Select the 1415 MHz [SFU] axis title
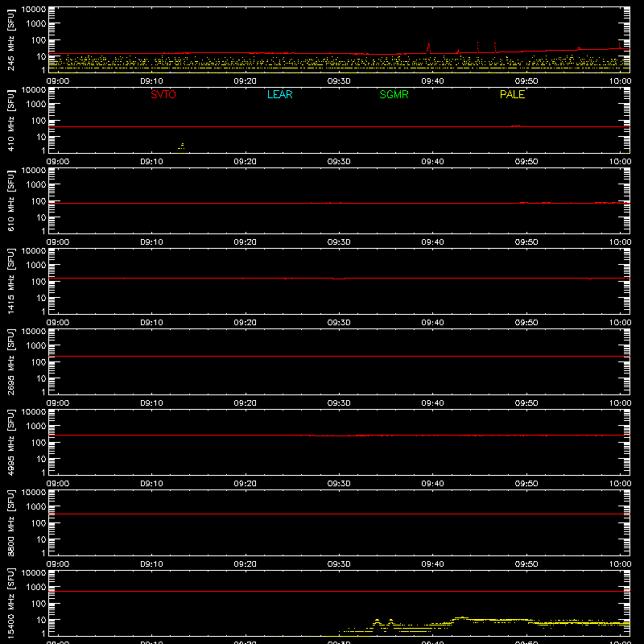The image size is (644, 644). click(10, 281)
